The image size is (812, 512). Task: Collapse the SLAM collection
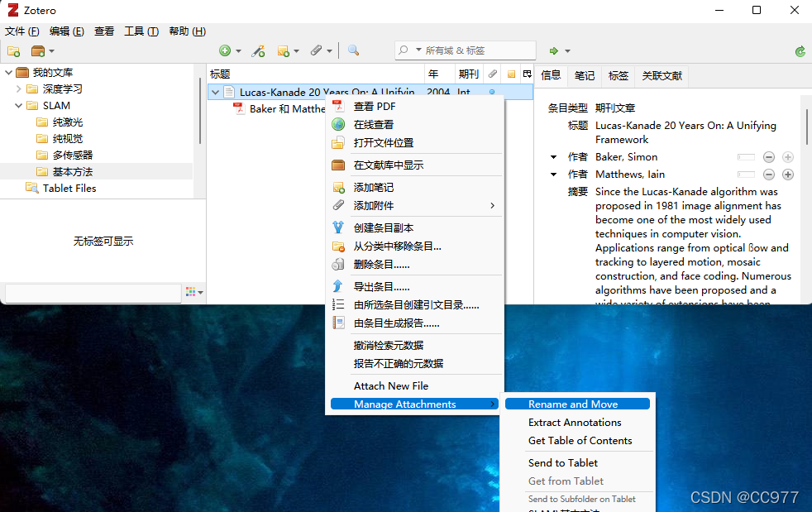[x=19, y=106]
